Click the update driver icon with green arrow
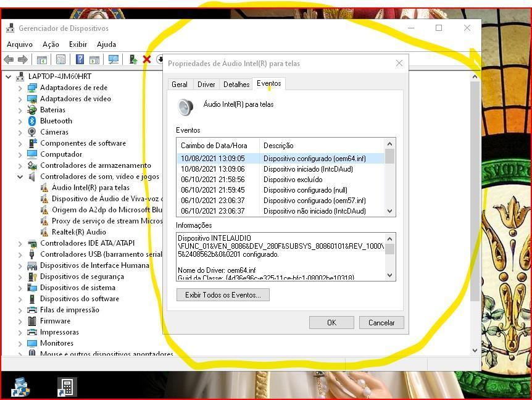Image resolution: width=532 pixels, height=400 pixels. (x=133, y=59)
